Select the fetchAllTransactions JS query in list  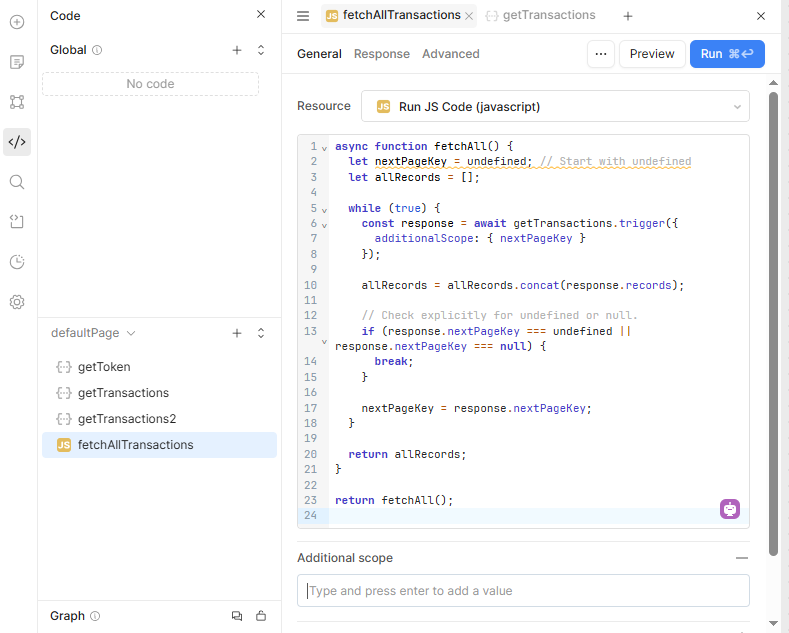(160, 445)
